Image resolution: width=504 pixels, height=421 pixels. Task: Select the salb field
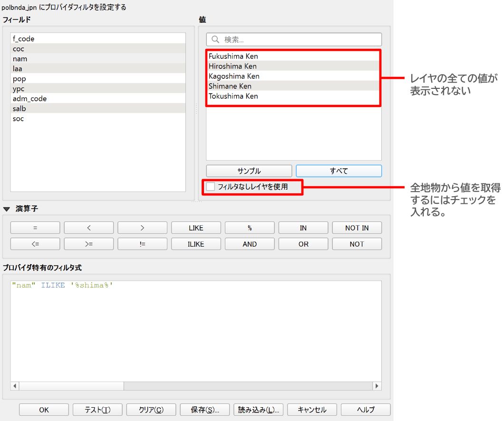tap(98, 108)
